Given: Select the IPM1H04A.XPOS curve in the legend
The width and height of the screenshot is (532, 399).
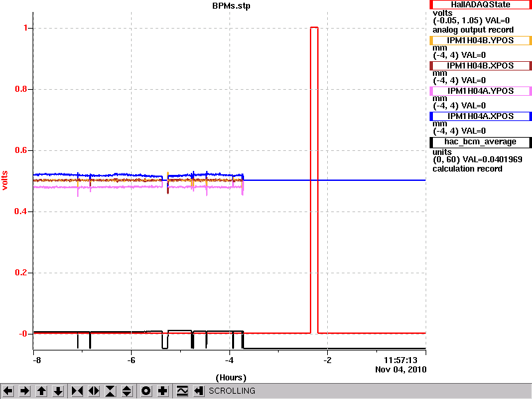Looking at the screenshot, I should pos(480,116).
